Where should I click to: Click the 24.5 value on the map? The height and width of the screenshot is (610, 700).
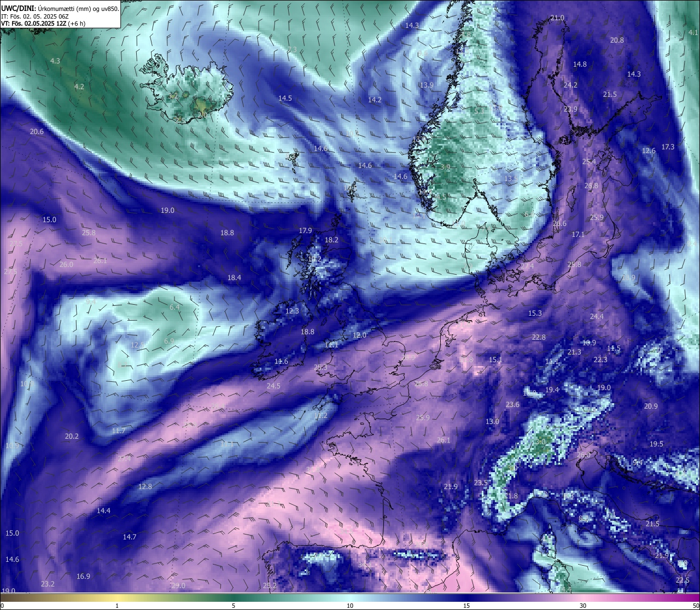pos(273,386)
